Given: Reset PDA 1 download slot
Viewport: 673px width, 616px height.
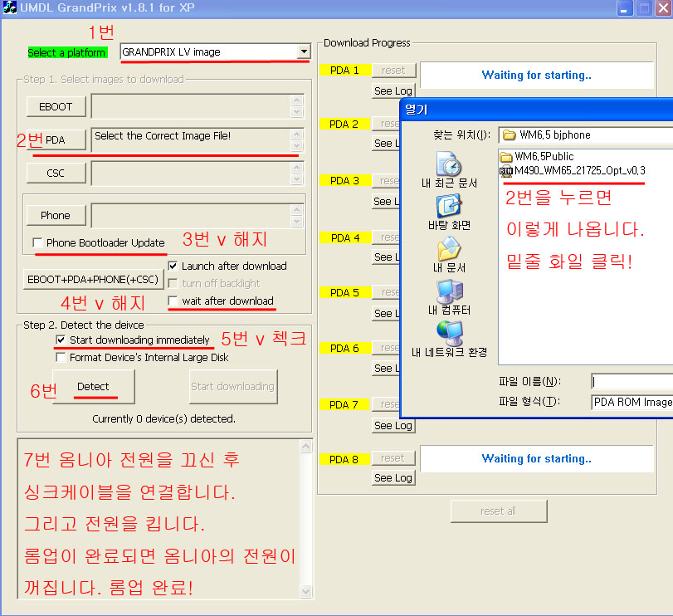Looking at the screenshot, I should [x=393, y=70].
